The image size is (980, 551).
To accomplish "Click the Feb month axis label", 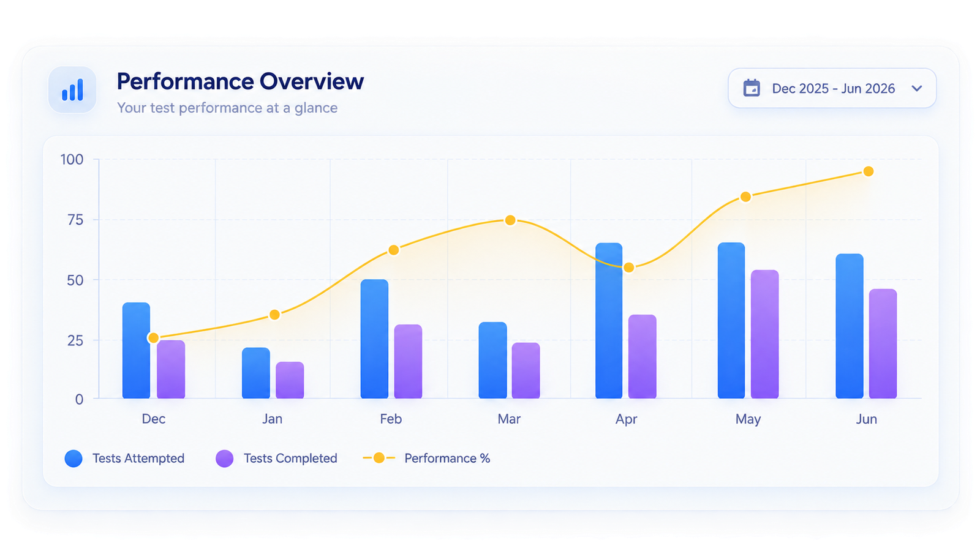I will point(391,419).
